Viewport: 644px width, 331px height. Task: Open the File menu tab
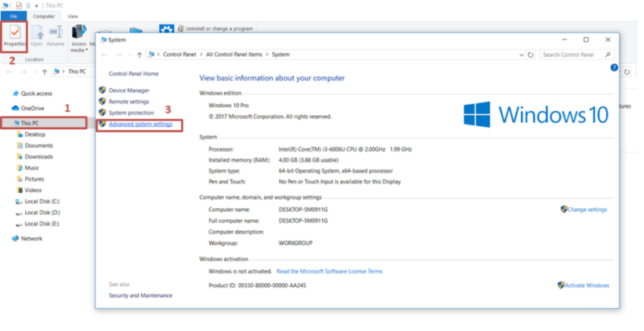(13, 16)
